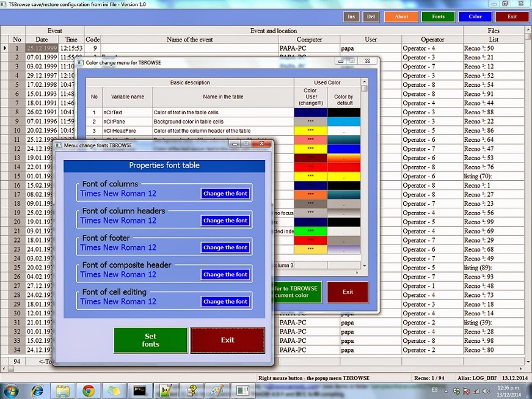This screenshot has height=399, width=532.
Task: Click the volume speaker tray icon
Action: (x=486, y=391)
